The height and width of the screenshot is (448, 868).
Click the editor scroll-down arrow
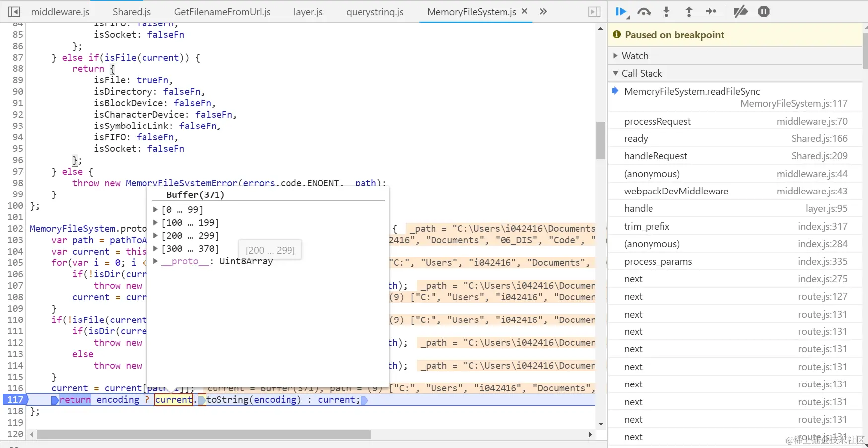[x=601, y=424]
